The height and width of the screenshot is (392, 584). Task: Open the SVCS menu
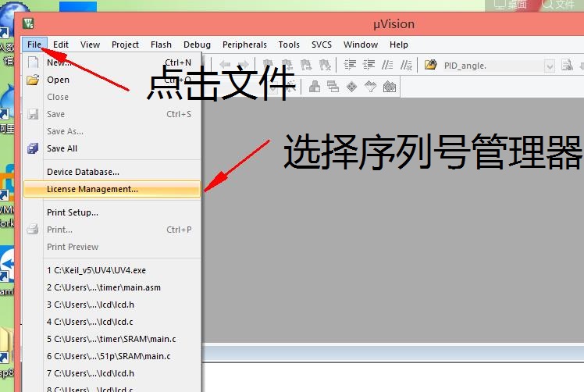(322, 45)
